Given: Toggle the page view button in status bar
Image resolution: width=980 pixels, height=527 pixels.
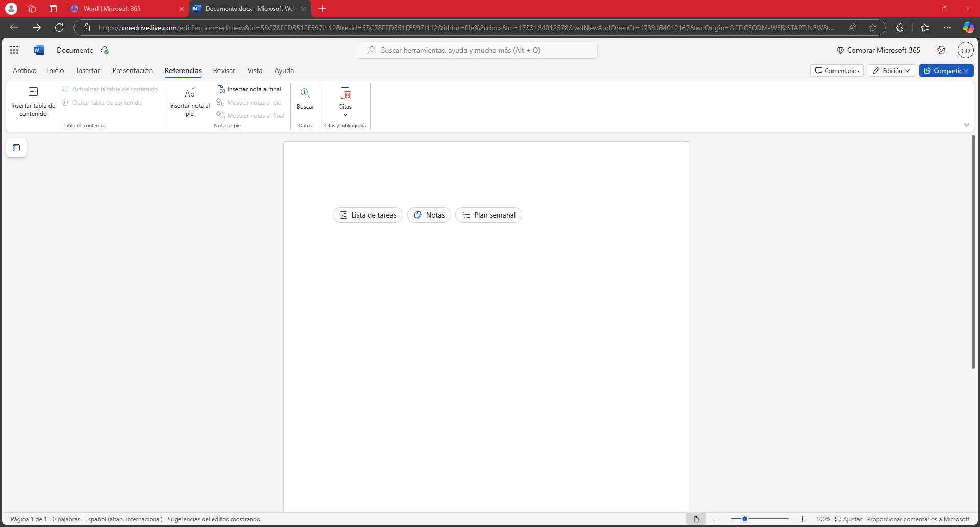Looking at the screenshot, I should click(696, 519).
